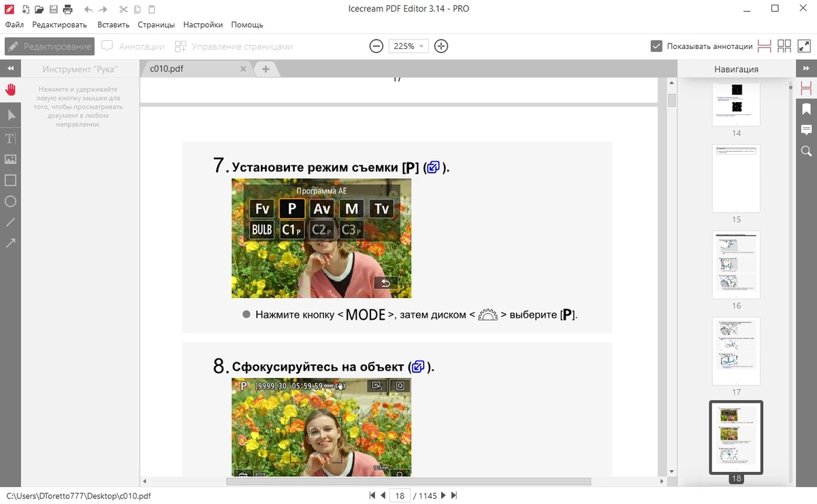Click the horizontal document scrollbar thumb
This screenshot has height=504, width=817.
click(408, 481)
